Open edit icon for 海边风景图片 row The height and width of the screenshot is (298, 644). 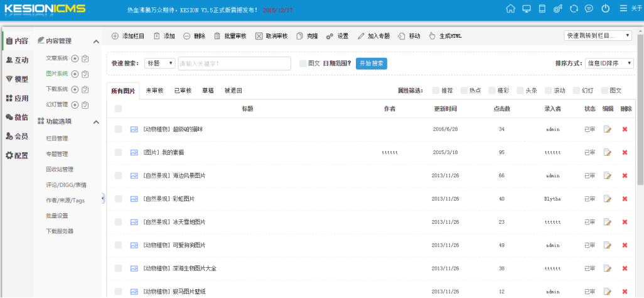click(607, 176)
